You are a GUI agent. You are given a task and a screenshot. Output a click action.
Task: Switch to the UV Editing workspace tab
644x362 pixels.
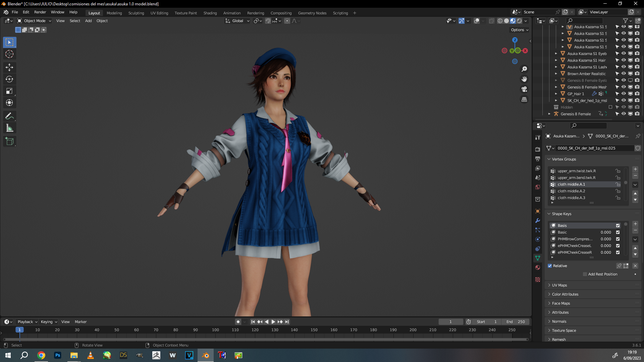(159, 13)
